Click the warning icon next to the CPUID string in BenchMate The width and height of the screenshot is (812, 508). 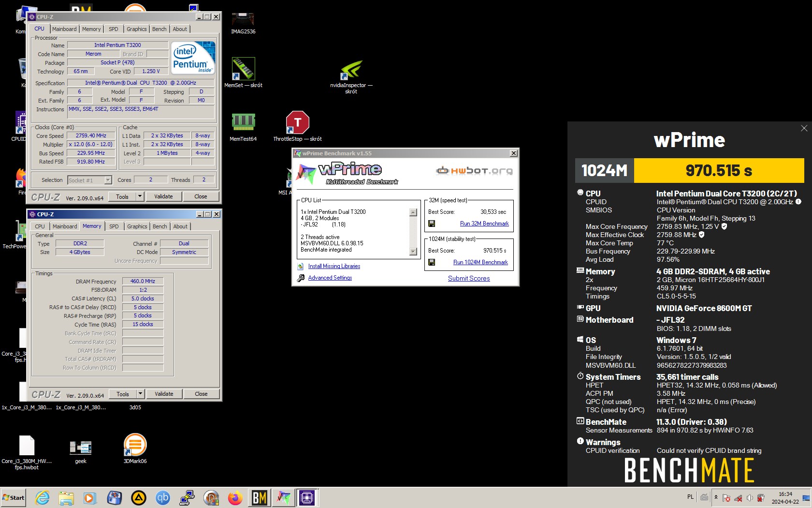pos(798,202)
